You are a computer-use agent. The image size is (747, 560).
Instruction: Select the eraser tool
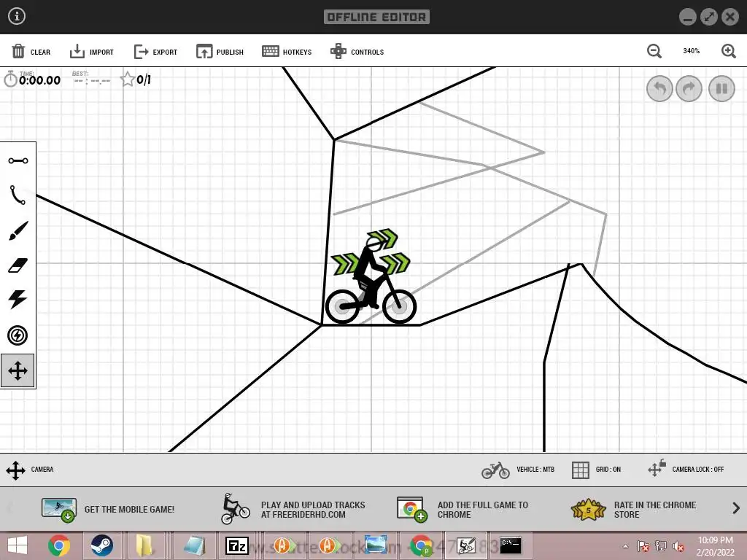[18, 265]
